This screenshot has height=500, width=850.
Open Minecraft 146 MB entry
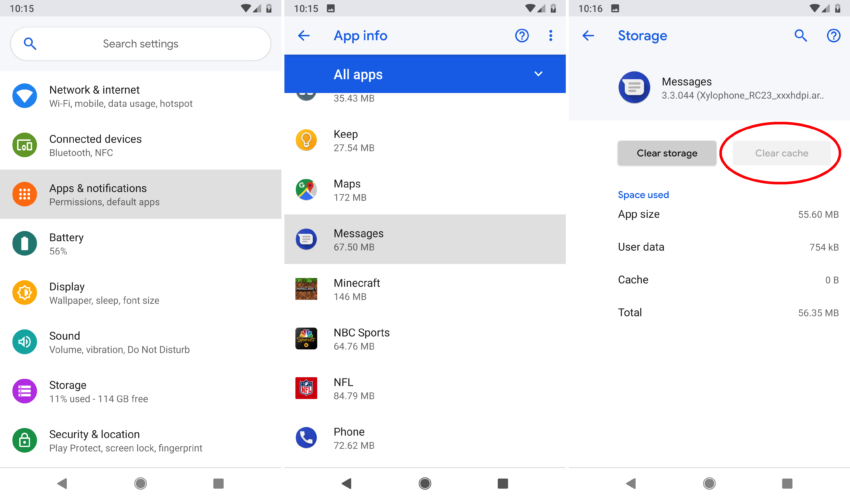pyautogui.click(x=425, y=289)
